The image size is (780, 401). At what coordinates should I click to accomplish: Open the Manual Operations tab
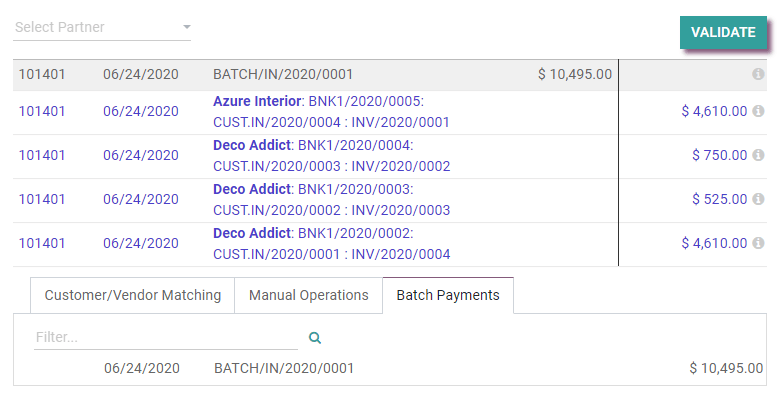308,295
